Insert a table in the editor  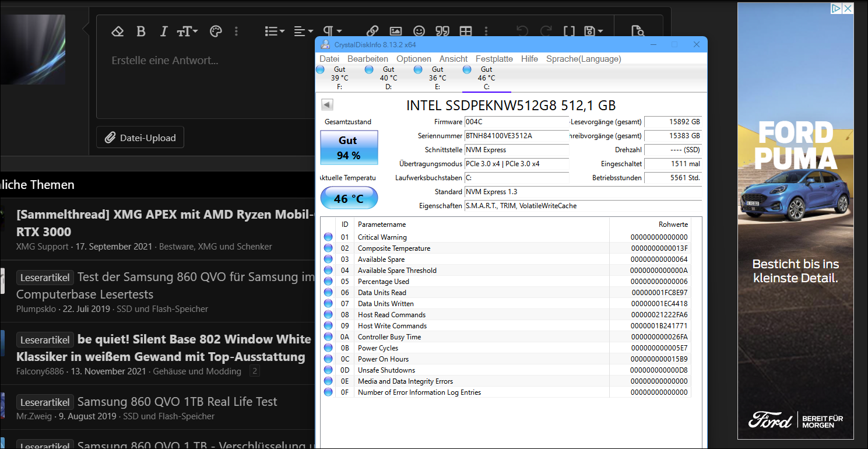pos(466,31)
